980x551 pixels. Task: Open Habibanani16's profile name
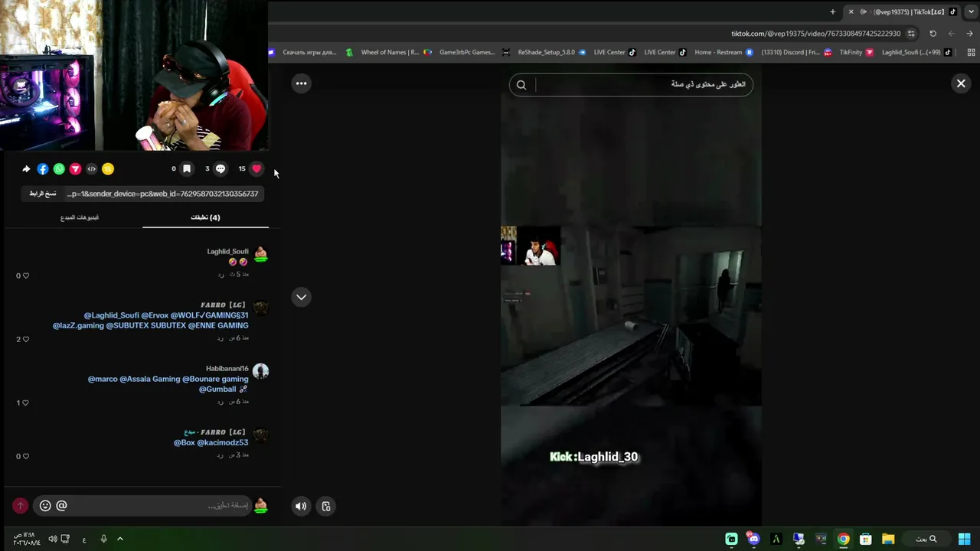pyautogui.click(x=227, y=369)
